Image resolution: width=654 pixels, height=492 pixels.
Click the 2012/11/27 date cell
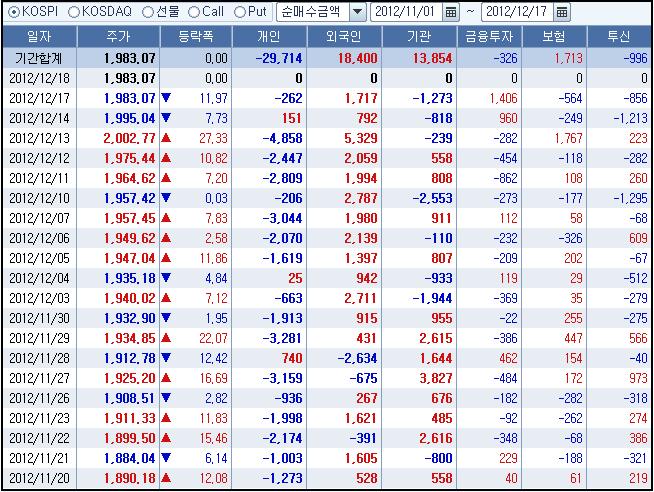tap(40, 379)
